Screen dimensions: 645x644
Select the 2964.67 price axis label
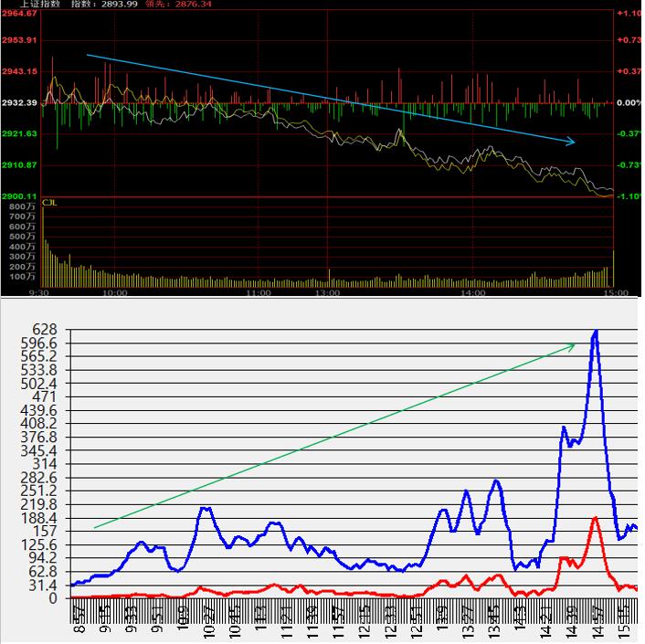coord(19,13)
